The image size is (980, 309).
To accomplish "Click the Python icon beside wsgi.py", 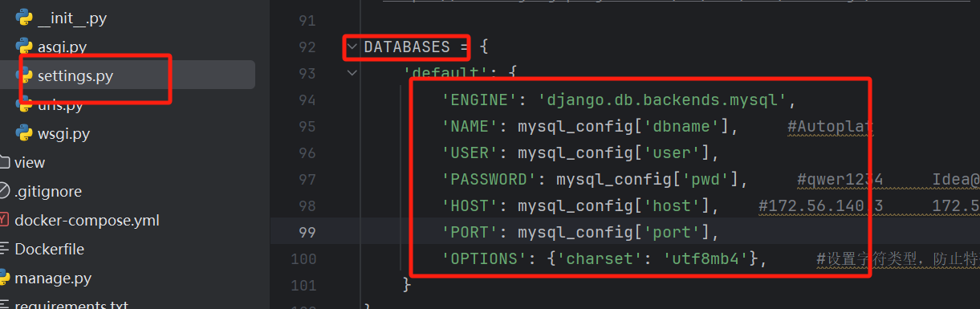I will point(24,133).
